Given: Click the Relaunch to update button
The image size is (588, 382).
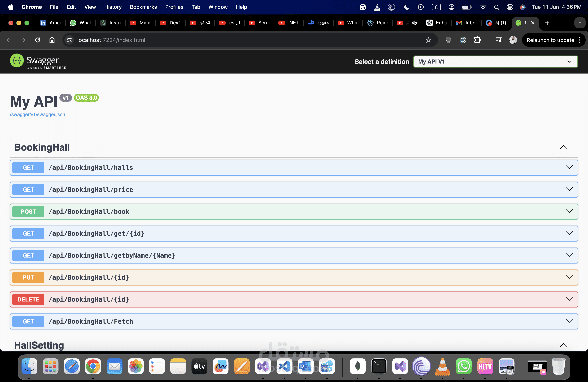Looking at the screenshot, I should [x=550, y=40].
